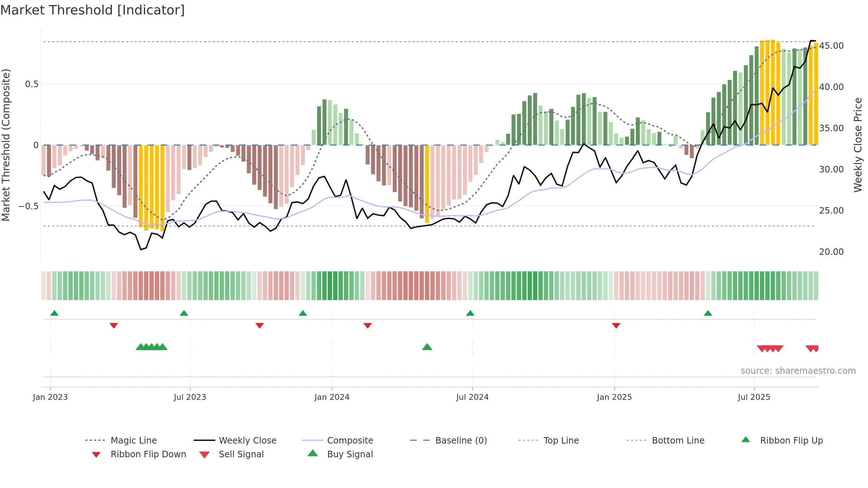Click the Jul 2025 x-axis label
Image resolution: width=868 pixels, height=488 pixels.
(x=754, y=397)
